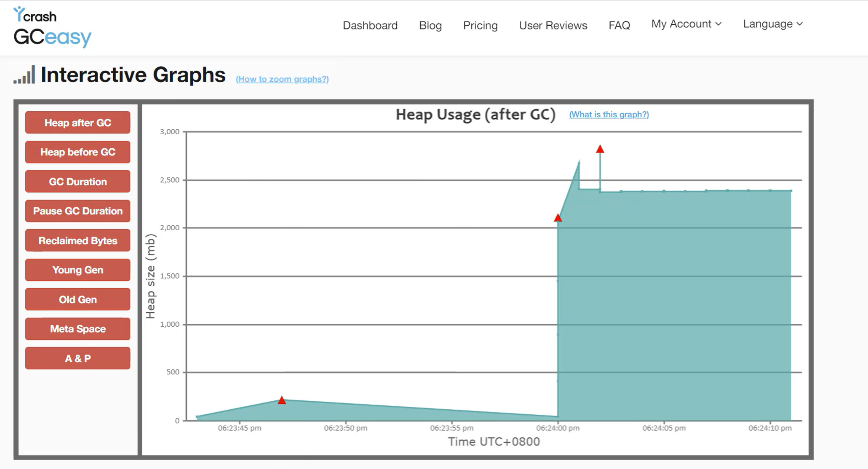Click the 06:24:00 pm x-axis label
The height and width of the screenshot is (469, 868).
(558, 428)
